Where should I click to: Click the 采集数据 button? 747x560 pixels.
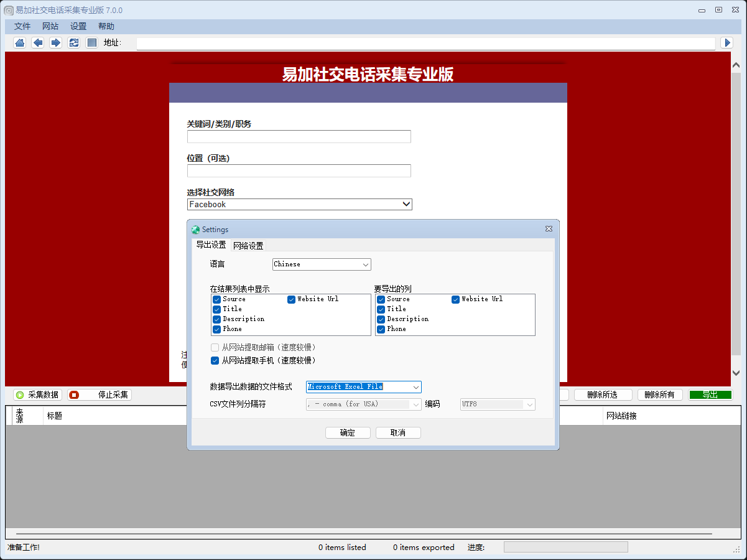(37, 394)
